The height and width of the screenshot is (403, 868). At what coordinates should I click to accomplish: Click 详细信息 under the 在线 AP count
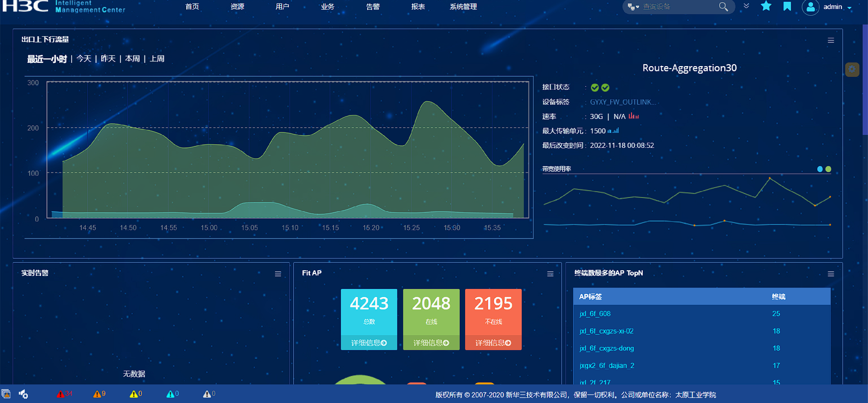(431, 343)
